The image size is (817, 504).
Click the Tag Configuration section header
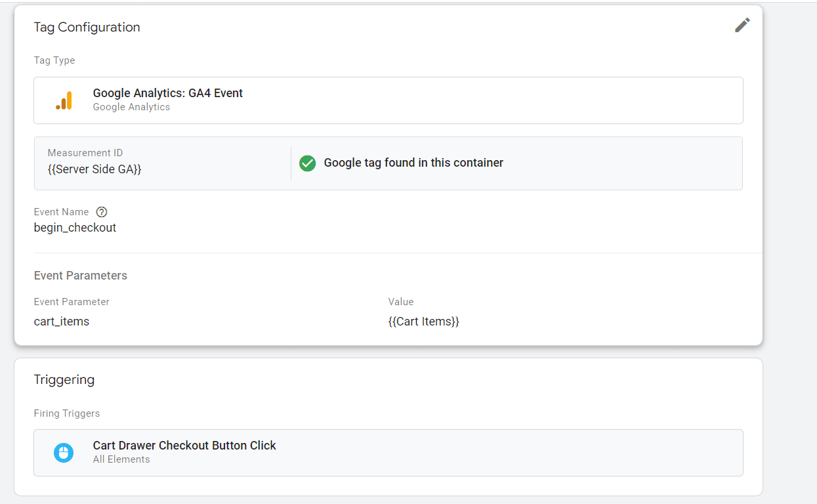coord(87,27)
